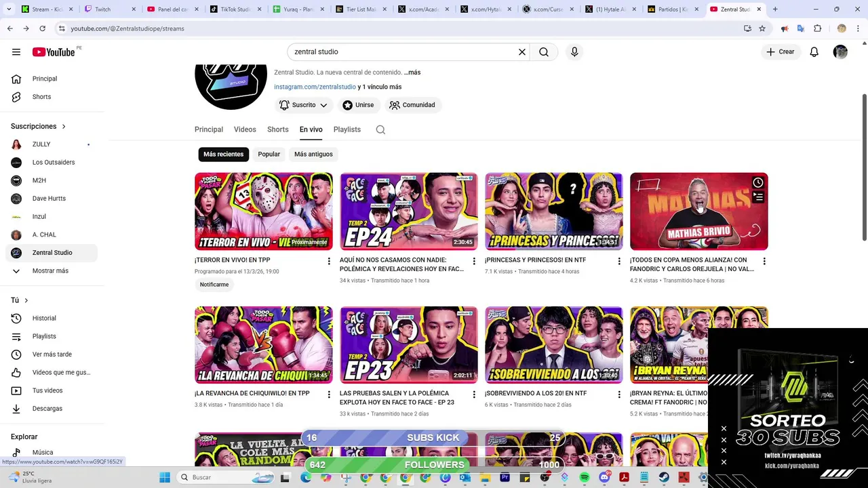Open options for SOBREVIVIENDO A LOS 20
This screenshot has width=868, height=488.
(619, 394)
